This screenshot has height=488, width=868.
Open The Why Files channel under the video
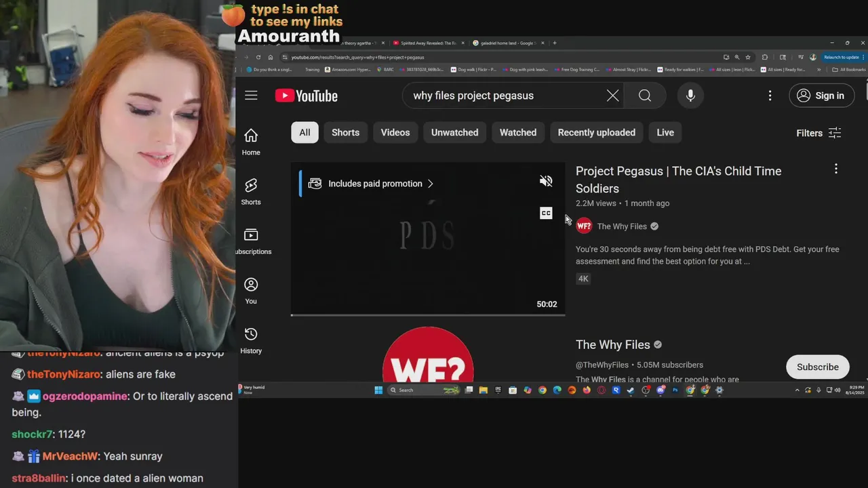[x=622, y=226]
